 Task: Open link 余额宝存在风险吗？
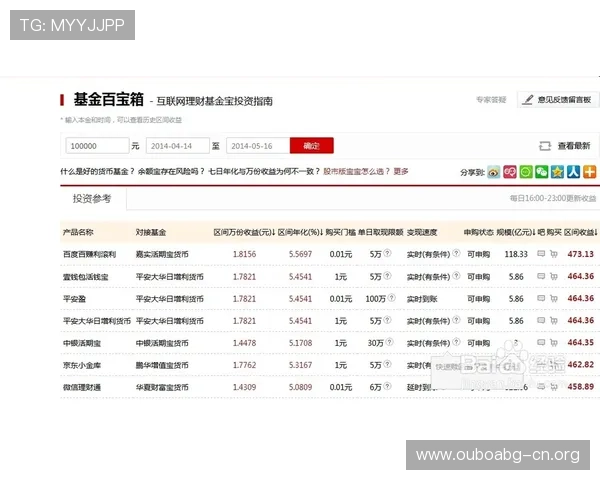click(171, 171)
